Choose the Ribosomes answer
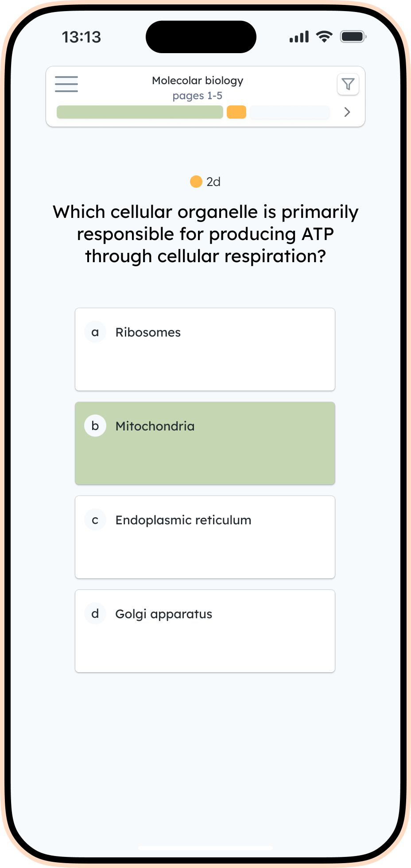411x868 pixels. [x=205, y=349]
